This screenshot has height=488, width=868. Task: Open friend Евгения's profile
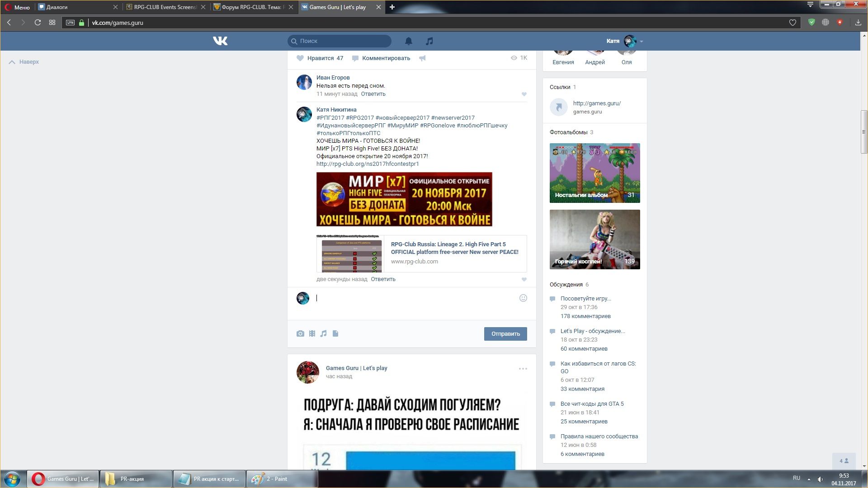pyautogui.click(x=563, y=62)
